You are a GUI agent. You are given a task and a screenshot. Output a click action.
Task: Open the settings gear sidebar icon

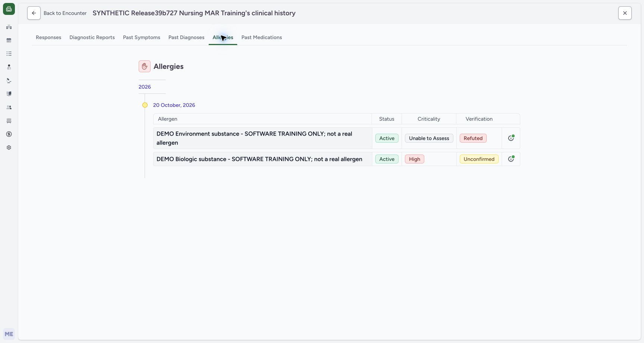[9, 147]
